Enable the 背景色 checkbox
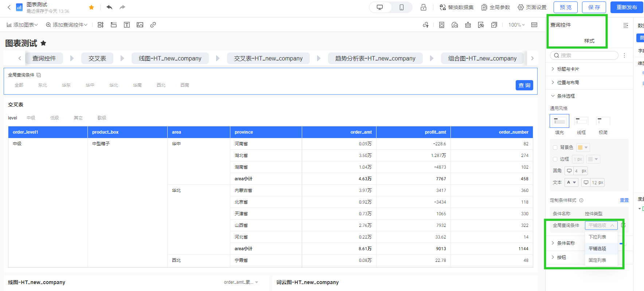 coord(555,148)
